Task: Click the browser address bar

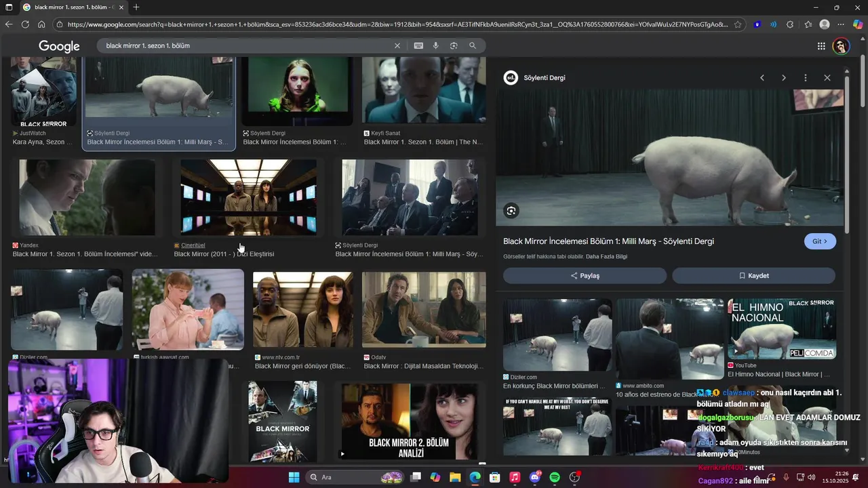Action: pos(397,24)
